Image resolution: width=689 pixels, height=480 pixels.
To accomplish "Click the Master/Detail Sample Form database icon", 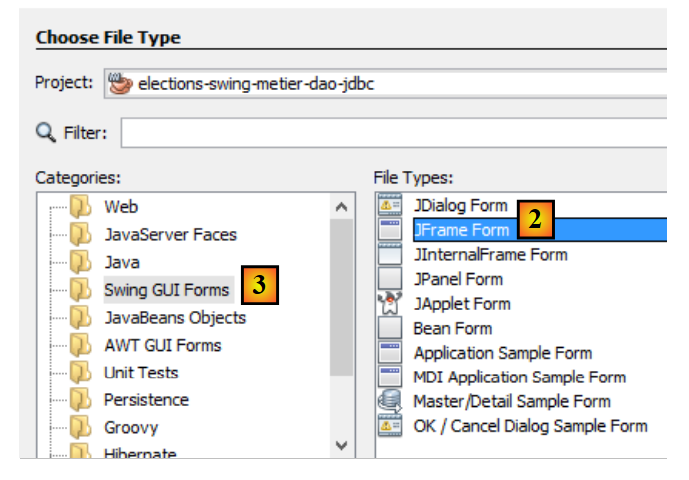I will 389,401.
